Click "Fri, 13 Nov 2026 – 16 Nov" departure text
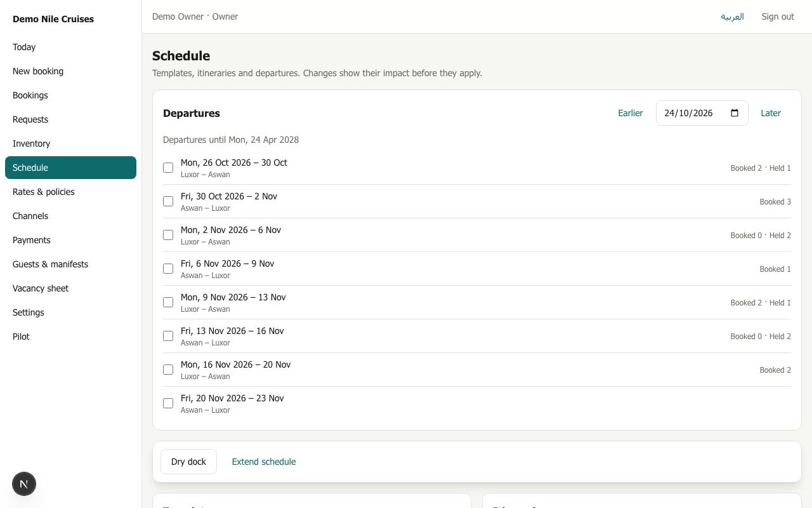812x508 pixels. click(x=232, y=331)
